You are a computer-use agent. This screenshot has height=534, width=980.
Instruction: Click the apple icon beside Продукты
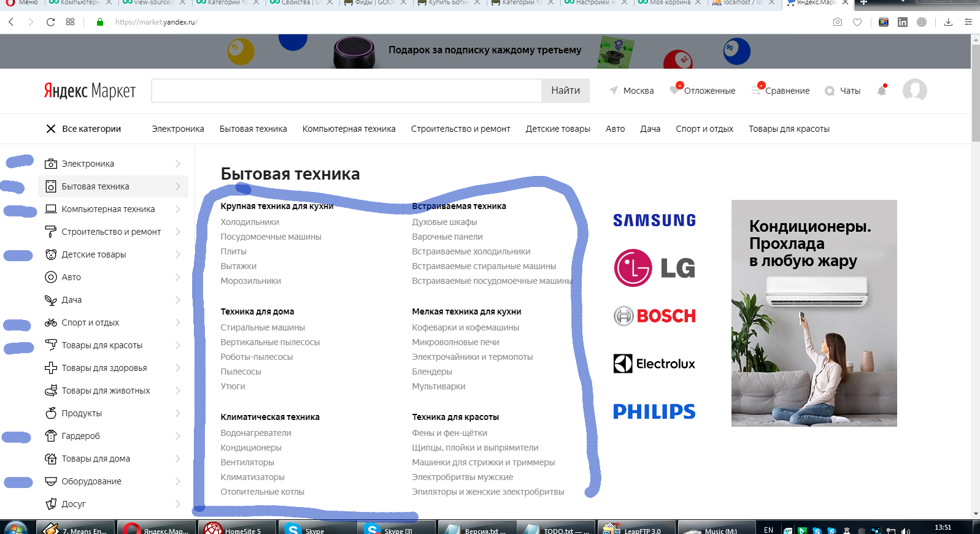tap(51, 413)
